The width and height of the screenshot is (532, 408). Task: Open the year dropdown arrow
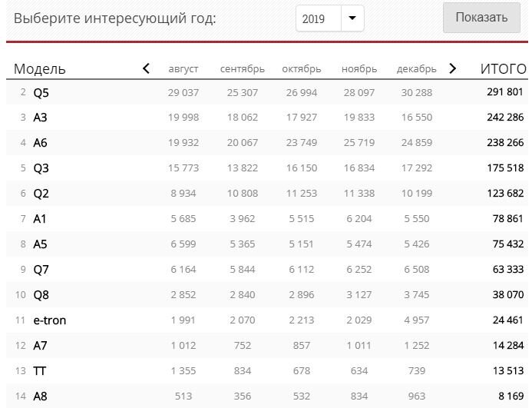(352, 18)
